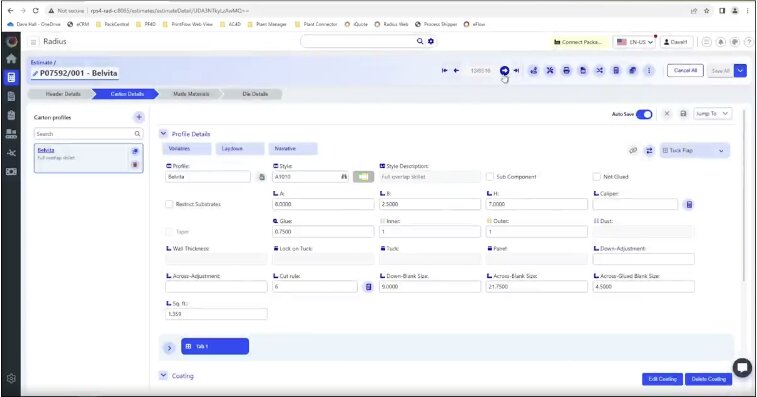Click the Estimate breadcrumb link
757x397 pixels.
[42, 62]
